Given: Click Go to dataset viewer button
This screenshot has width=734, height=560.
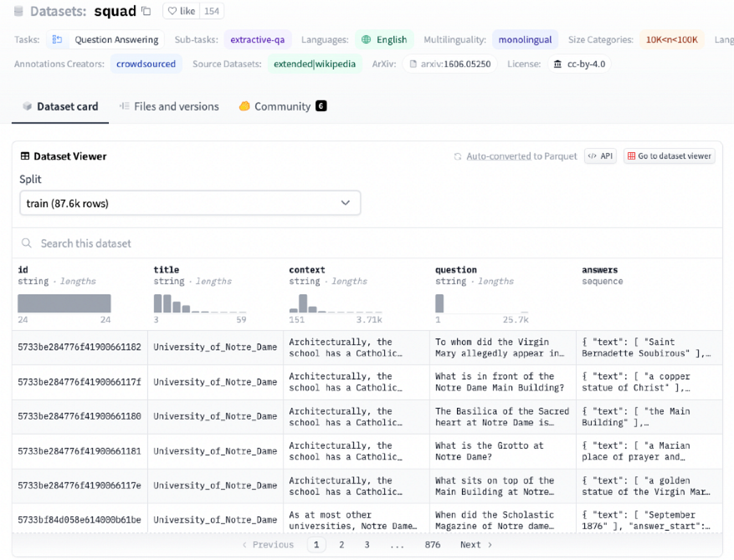Looking at the screenshot, I should [x=669, y=156].
